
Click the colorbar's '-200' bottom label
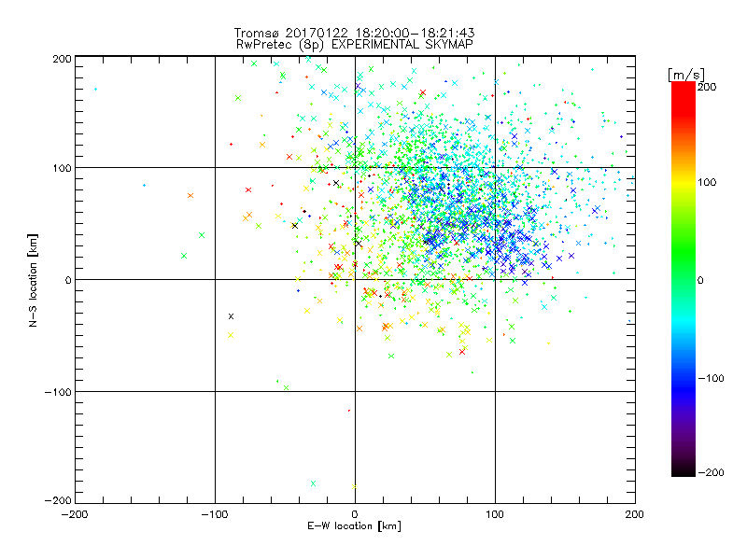click(711, 472)
